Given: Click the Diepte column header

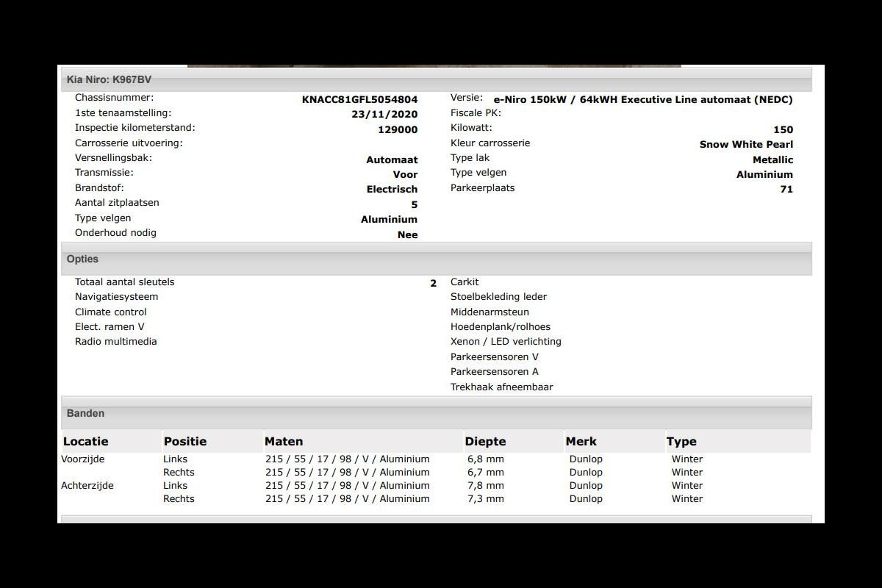Looking at the screenshot, I should 485,442.
